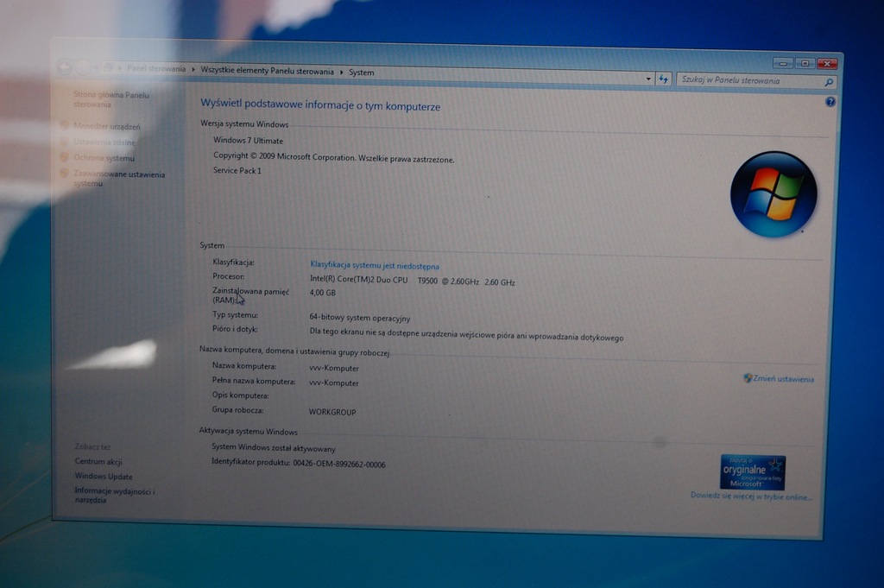Click the heading "Wyświetl podstawowe informacje o tym komputerze"
This screenshot has width=884, height=588.
tap(320, 104)
